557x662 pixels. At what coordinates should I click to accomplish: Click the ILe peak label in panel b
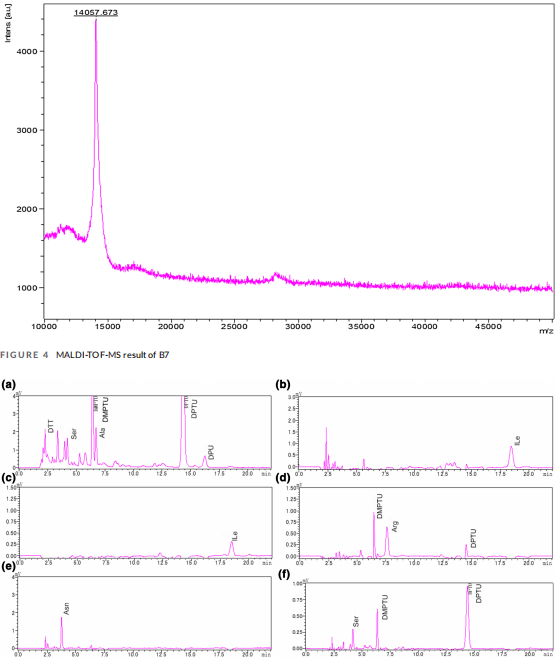(x=517, y=440)
